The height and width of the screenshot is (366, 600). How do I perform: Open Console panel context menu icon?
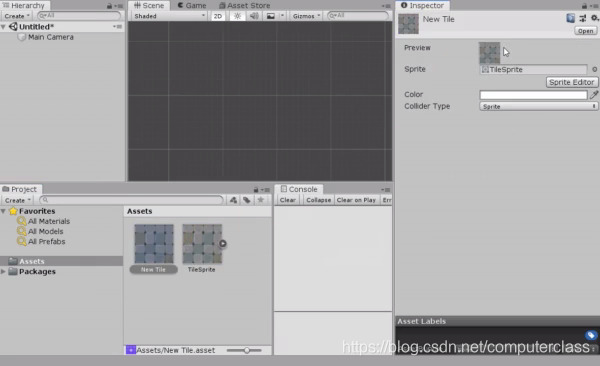coord(386,190)
